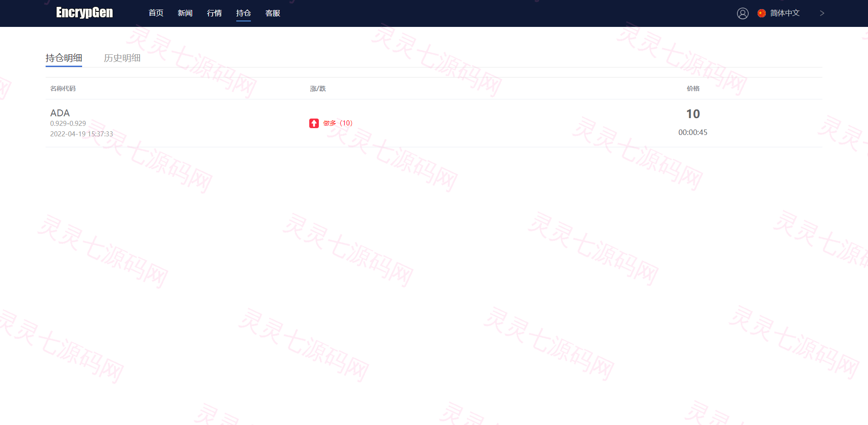
Task: Click timestamp 2022-04-19 15:37:33
Action: point(82,134)
